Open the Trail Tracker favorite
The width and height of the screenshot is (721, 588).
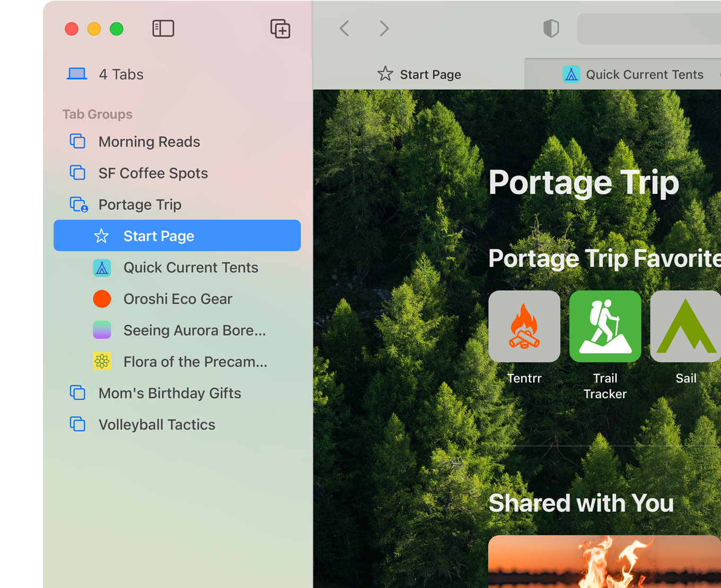coord(605,326)
